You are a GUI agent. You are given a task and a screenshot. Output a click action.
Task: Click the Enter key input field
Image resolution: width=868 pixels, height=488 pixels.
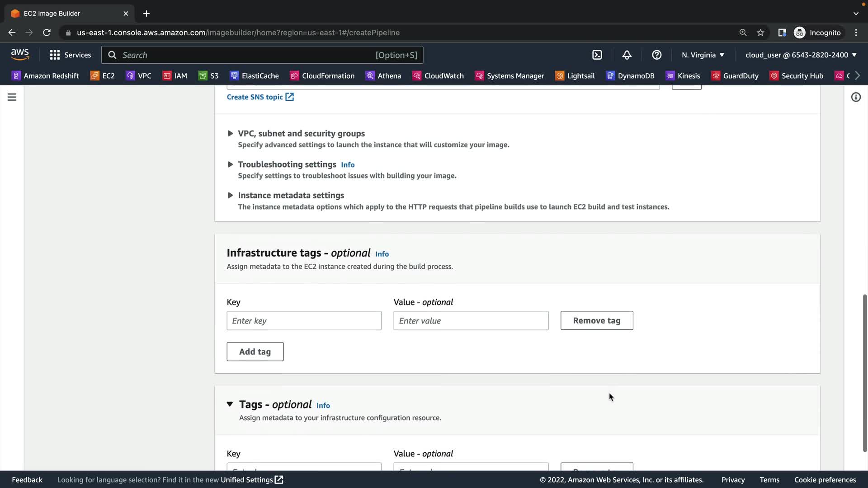[304, 320]
